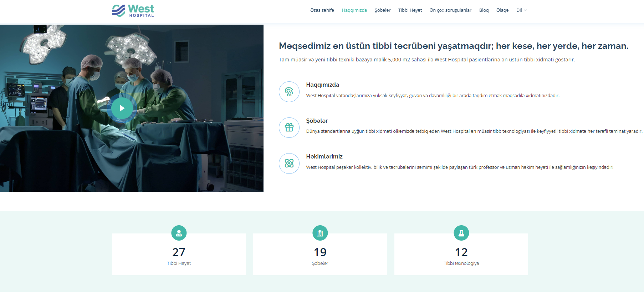The image size is (644, 292).
Task: Visit the Bloq menu link
Action: tap(484, 10)
